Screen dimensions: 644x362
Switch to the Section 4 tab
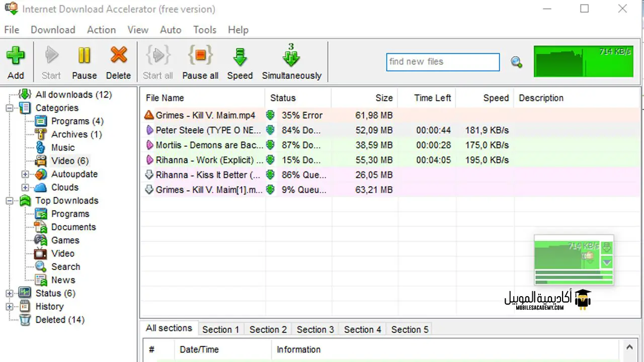tap(362, 330)
